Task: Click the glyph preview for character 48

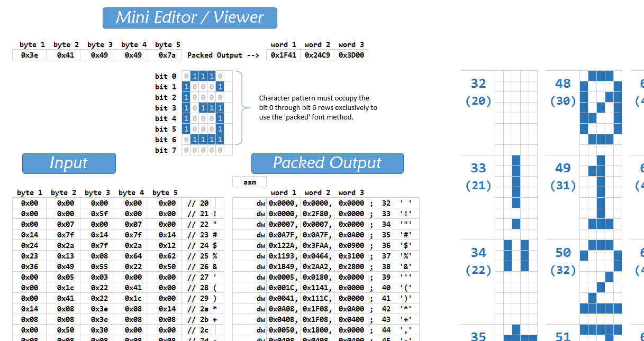Action: tap(601, 108)
